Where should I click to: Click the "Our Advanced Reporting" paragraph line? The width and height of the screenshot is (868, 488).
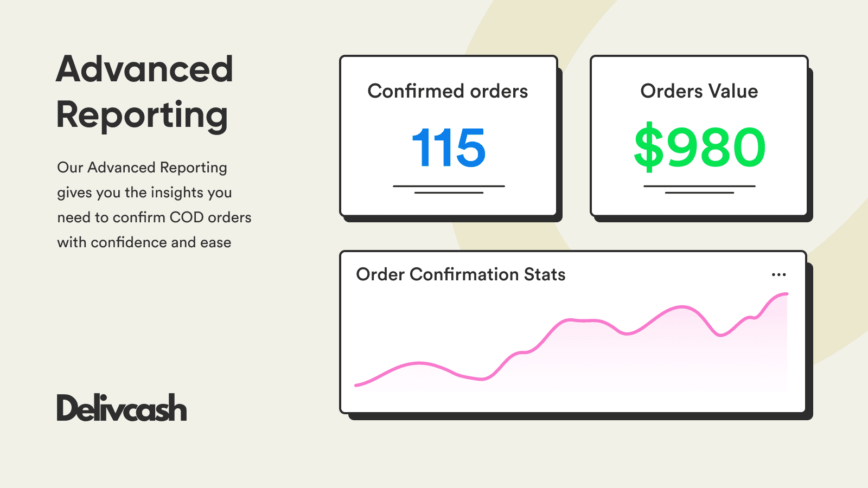coord(142,168)
